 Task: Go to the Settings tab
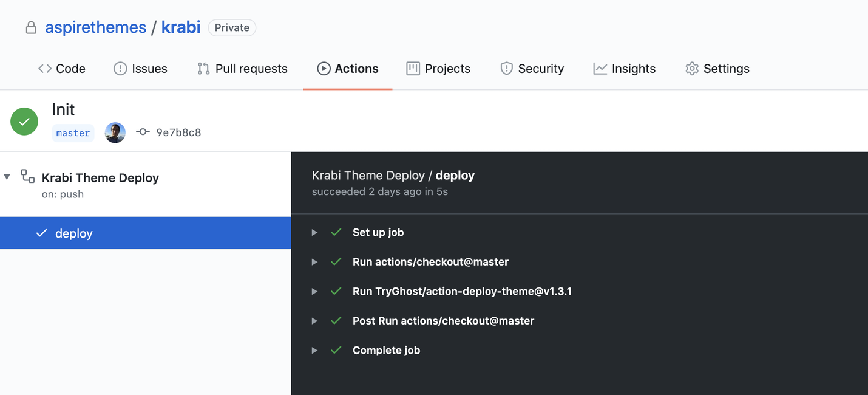point(717,69)
